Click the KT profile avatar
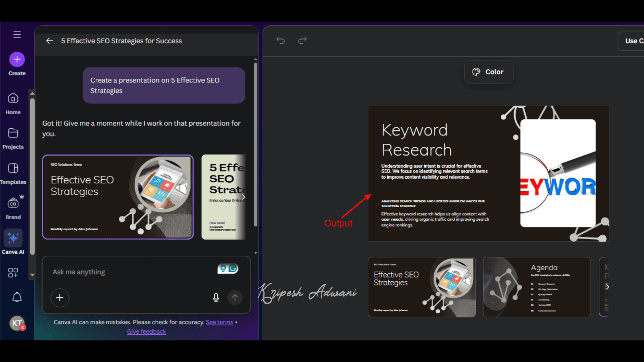Screen dimensions: 644x362 pos(17,323)
